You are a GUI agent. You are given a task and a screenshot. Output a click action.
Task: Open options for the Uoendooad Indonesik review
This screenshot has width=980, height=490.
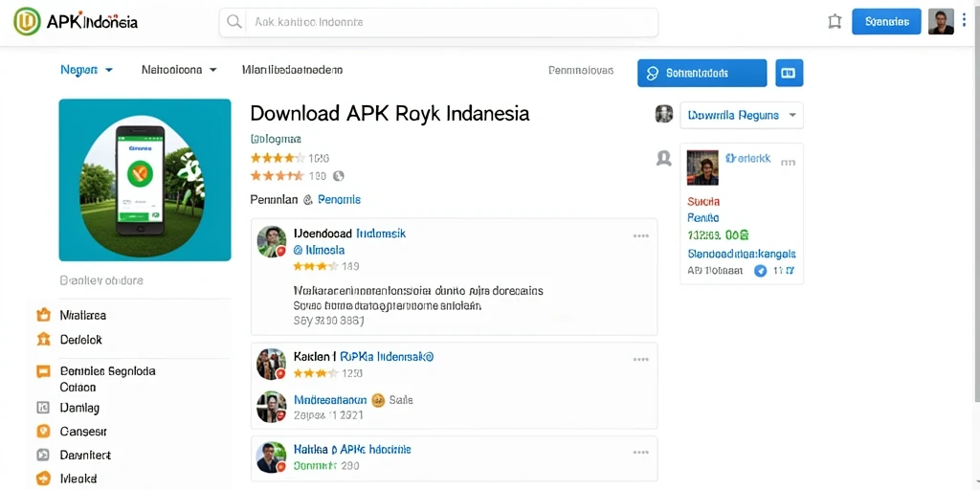(640, 236)
